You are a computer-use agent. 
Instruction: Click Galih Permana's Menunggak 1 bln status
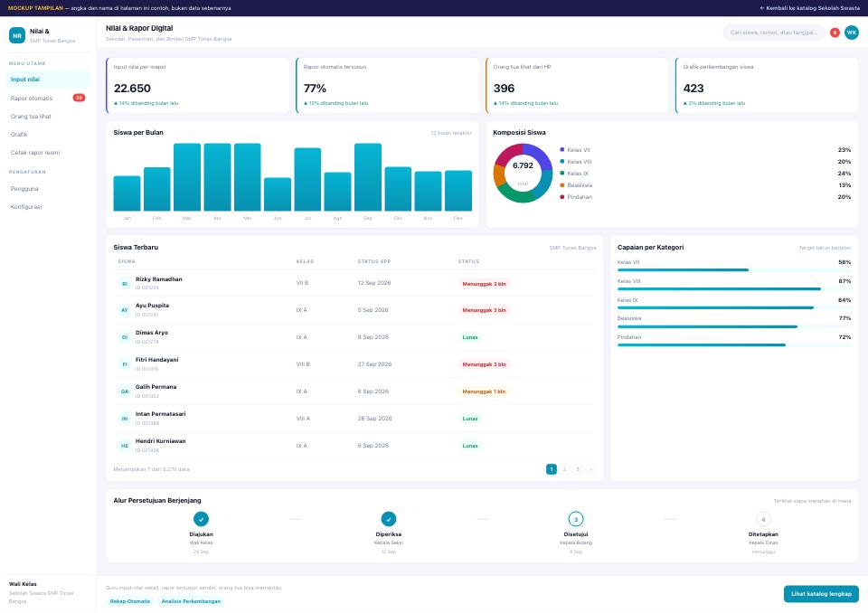click(x=484, y=392)
